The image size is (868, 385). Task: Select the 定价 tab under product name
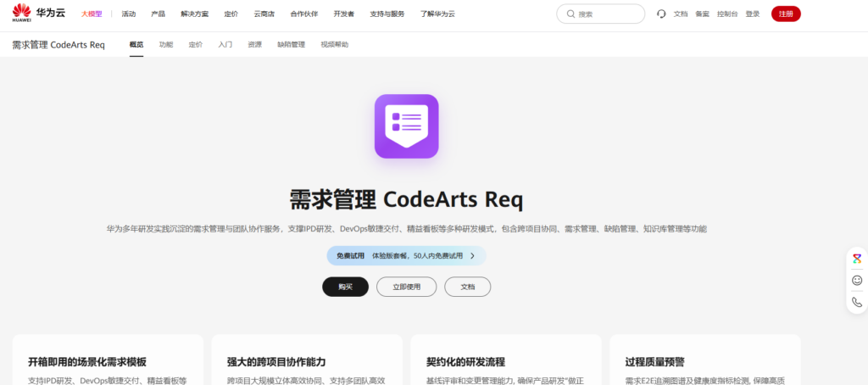tap(196, 44)
